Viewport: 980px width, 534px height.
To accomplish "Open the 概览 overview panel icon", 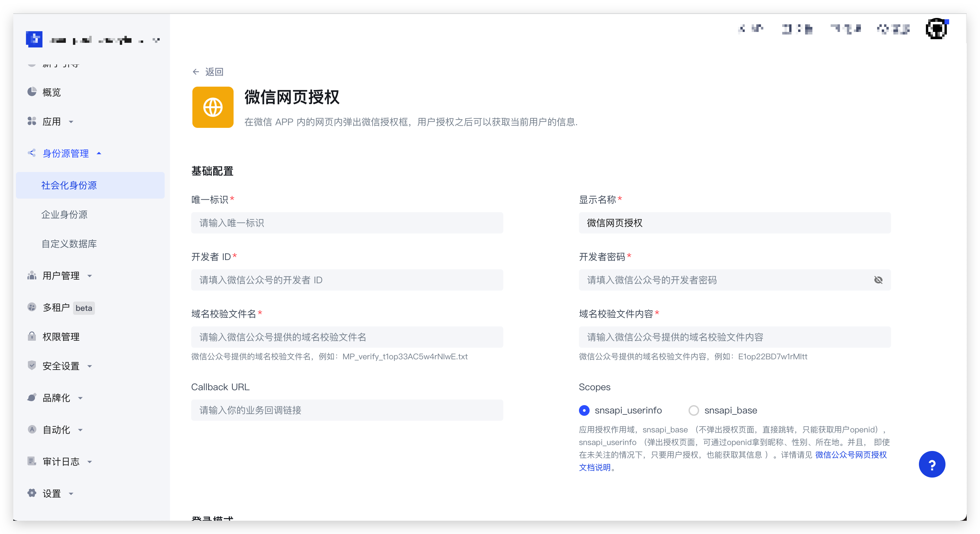I will tap(32, 92).
